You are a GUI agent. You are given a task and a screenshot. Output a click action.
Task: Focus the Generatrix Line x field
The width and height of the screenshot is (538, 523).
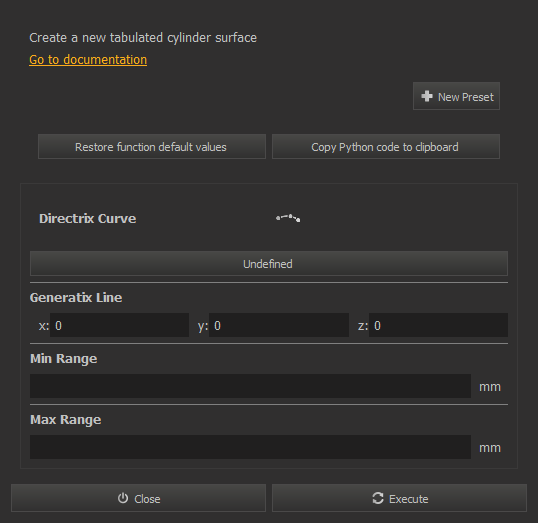(x=119, y=325)
